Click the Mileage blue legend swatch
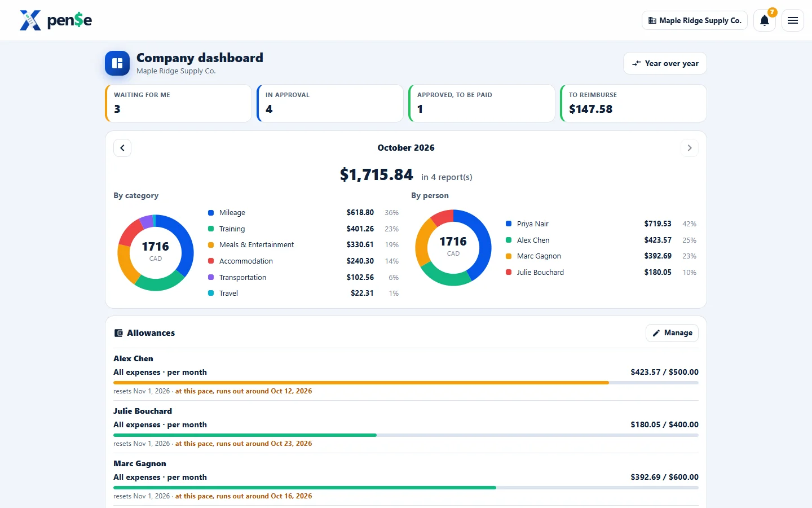The width and height of the screenshot is (812, 508). coord(211,213)
